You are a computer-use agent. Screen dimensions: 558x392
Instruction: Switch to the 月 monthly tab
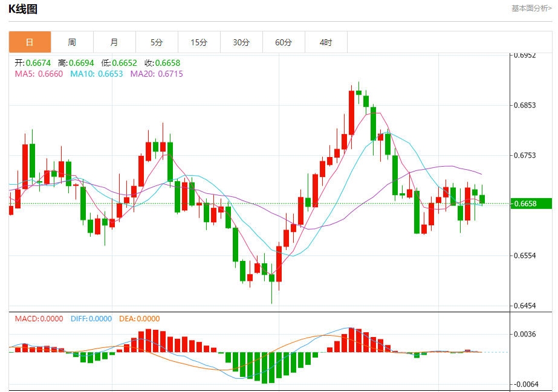(x=115, y=42)
